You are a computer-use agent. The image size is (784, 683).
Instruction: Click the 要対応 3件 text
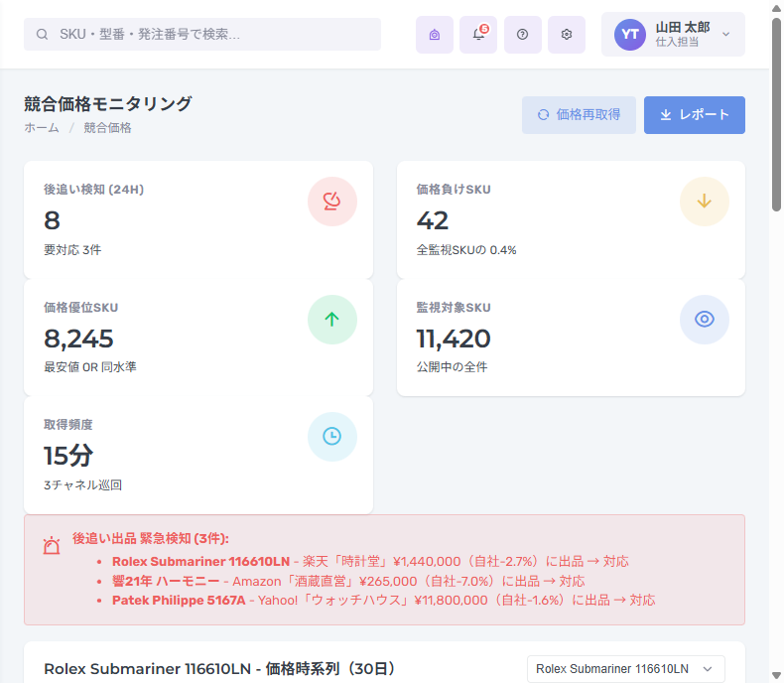pos(72,250)
